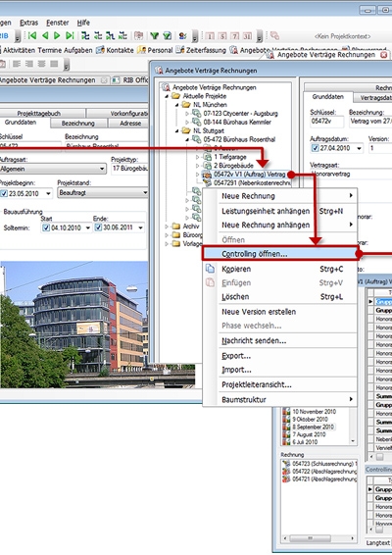Select tree item 05-472 Bürohaus Rosenthal

point(239,139)
